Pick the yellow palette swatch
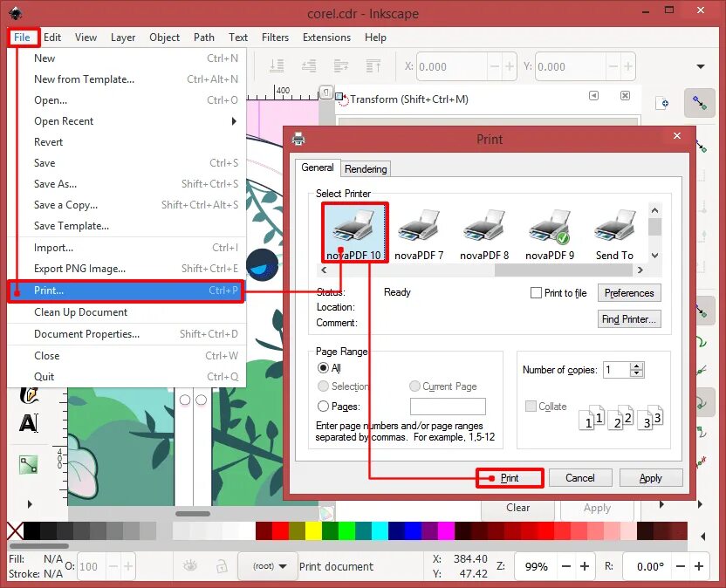The width and height of the screenshot is (726, 588). pyautogui.click(x=313, y=531)
